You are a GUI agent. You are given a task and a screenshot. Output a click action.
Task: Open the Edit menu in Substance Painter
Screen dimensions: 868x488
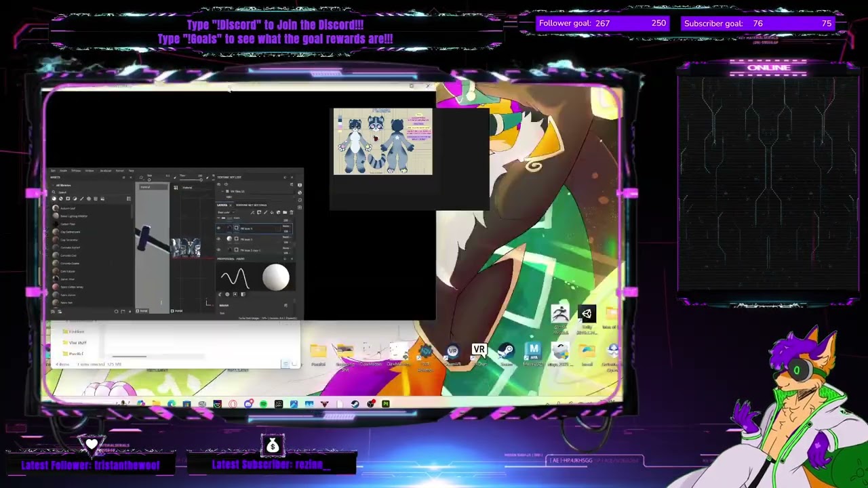pyautogui.click(x=53, y=170)
